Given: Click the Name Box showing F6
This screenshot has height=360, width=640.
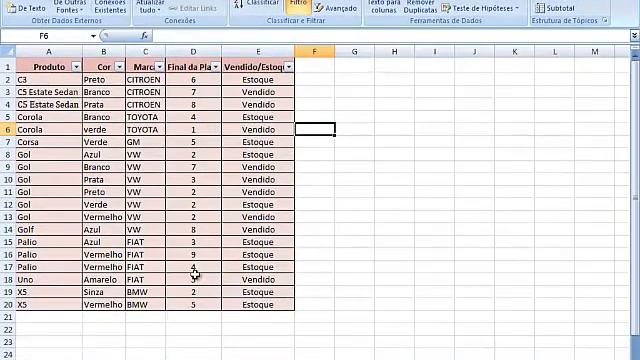Looking at the screenshot, I should click(45, 36).
